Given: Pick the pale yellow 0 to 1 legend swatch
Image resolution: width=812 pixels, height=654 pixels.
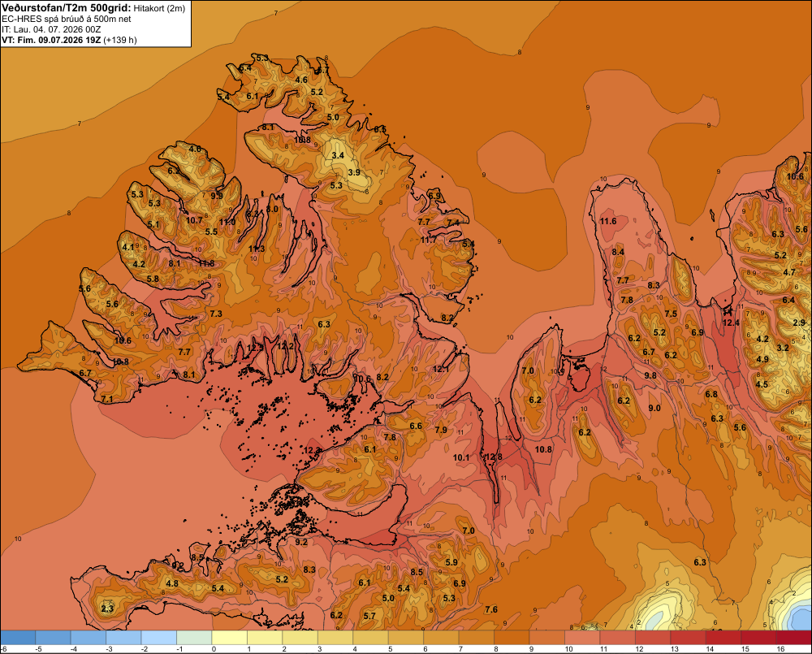Looking at the screenshot, I should (x=230, y=638).
